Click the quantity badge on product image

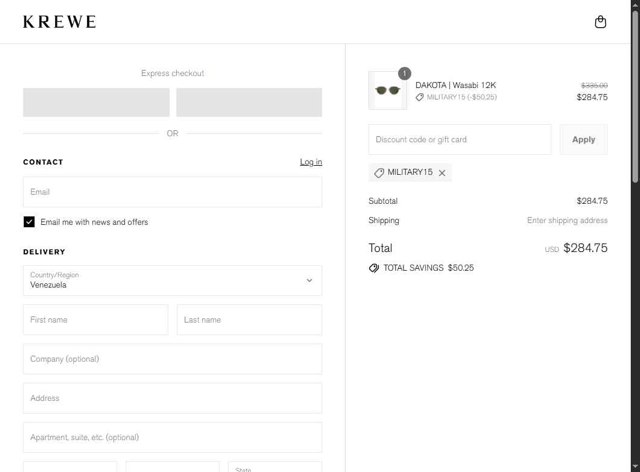pos(404,73)
